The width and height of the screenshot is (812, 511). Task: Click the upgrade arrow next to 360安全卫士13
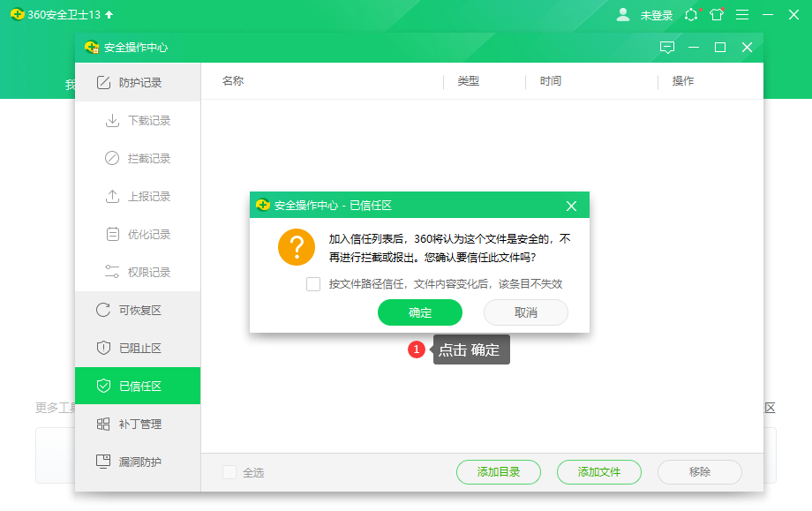[x=109, y=14]
